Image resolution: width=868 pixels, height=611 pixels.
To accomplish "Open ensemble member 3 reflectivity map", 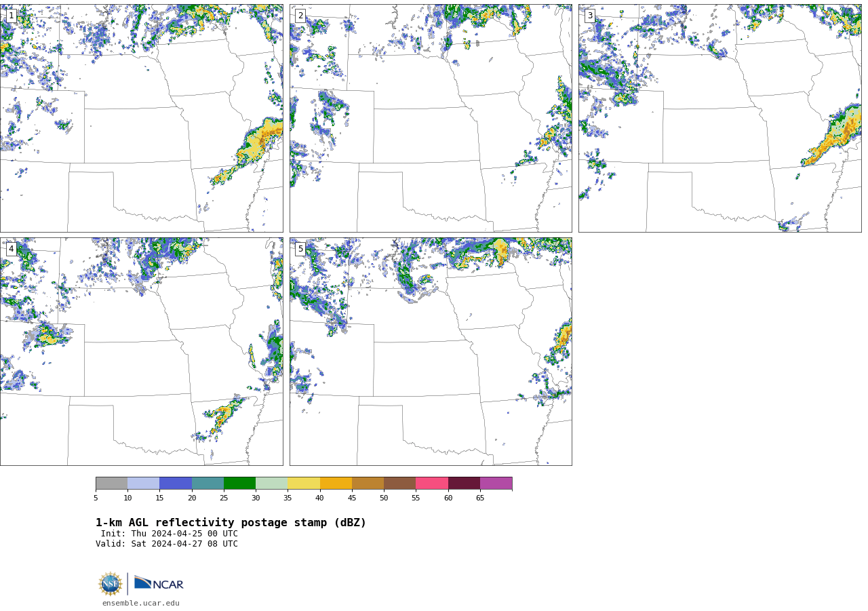I will click(x=719, y=118).
